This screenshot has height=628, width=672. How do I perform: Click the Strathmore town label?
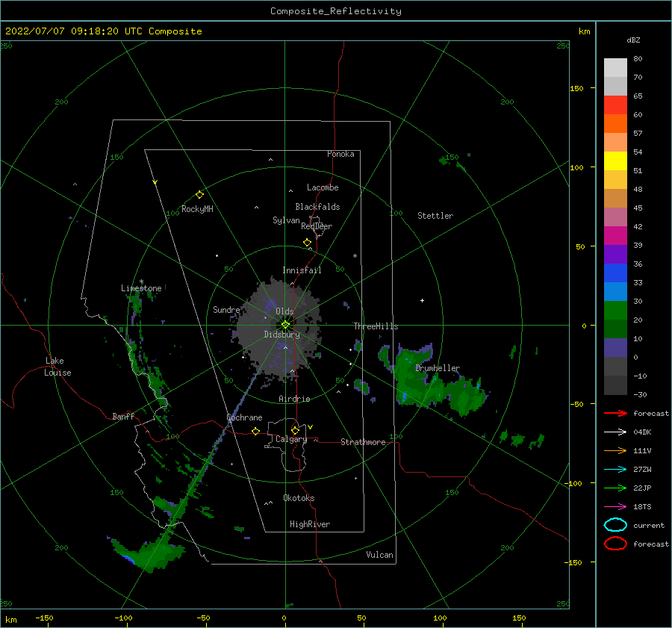[364, 442]
